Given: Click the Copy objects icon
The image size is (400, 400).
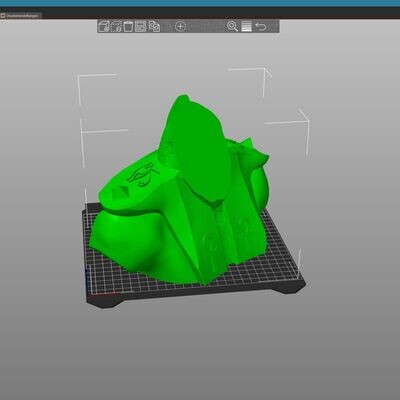Looking at the screenshot, I should pyautogui.click(x=154, y=26).
